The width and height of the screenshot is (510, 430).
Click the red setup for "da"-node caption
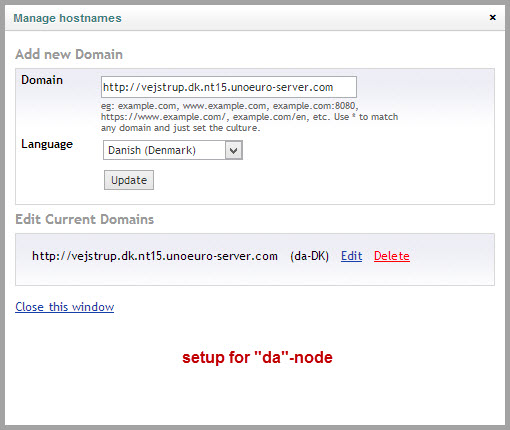[x=257, y=357]
